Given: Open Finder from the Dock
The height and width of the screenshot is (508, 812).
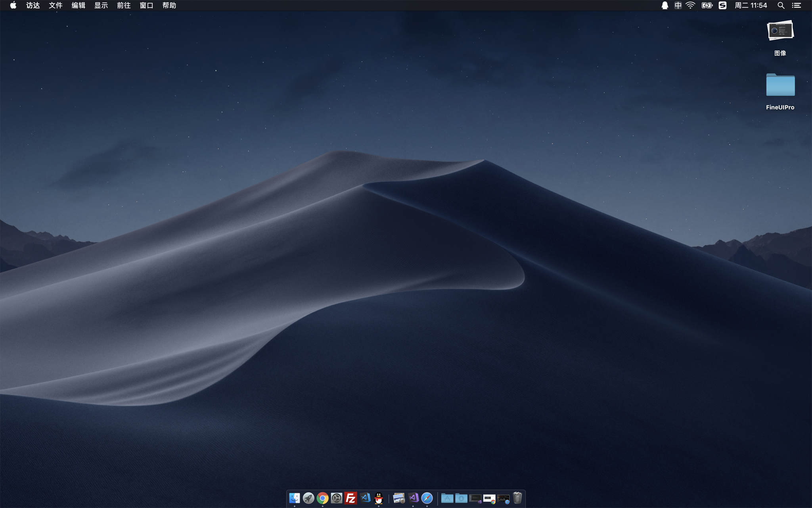Looking at the screenshot, I should coord(295,498).
